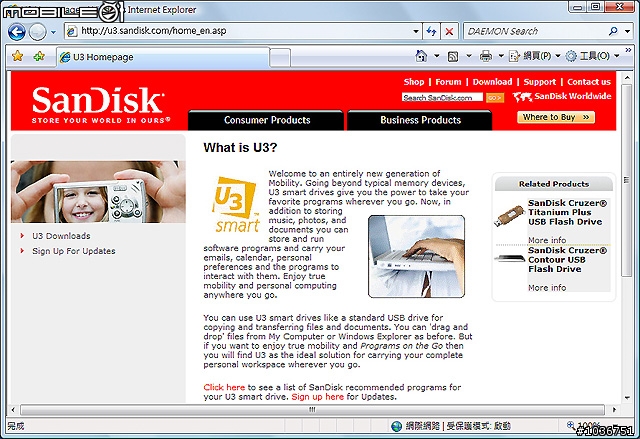The width and height of the screenshot is (640, 439).
Task: Open the Support link
Action: [540, 82]
